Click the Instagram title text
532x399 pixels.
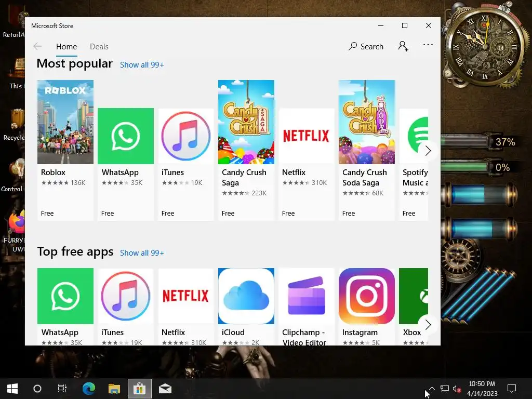[x=360, y=332]
